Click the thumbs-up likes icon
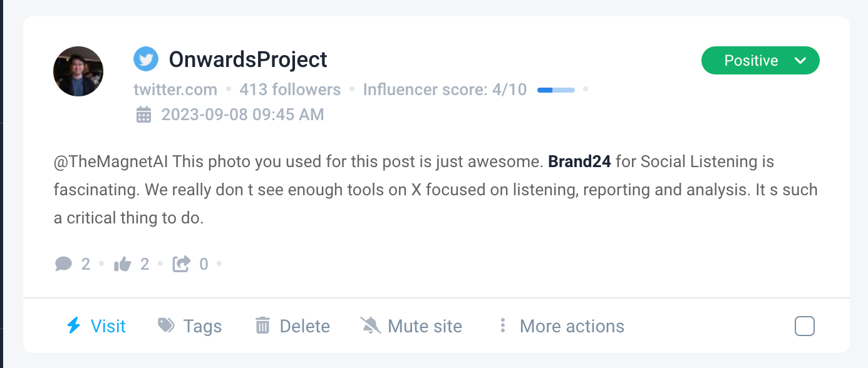 [x=122, y=264]
